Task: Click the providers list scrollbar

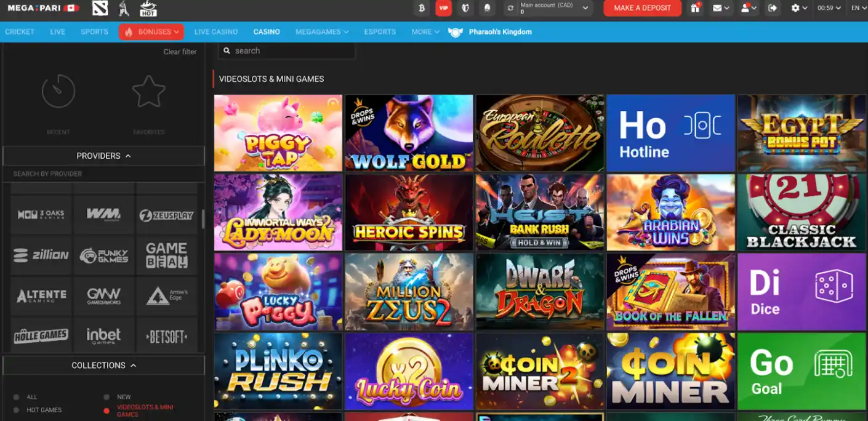Action: pyautogui.click(x=203, y=219)
